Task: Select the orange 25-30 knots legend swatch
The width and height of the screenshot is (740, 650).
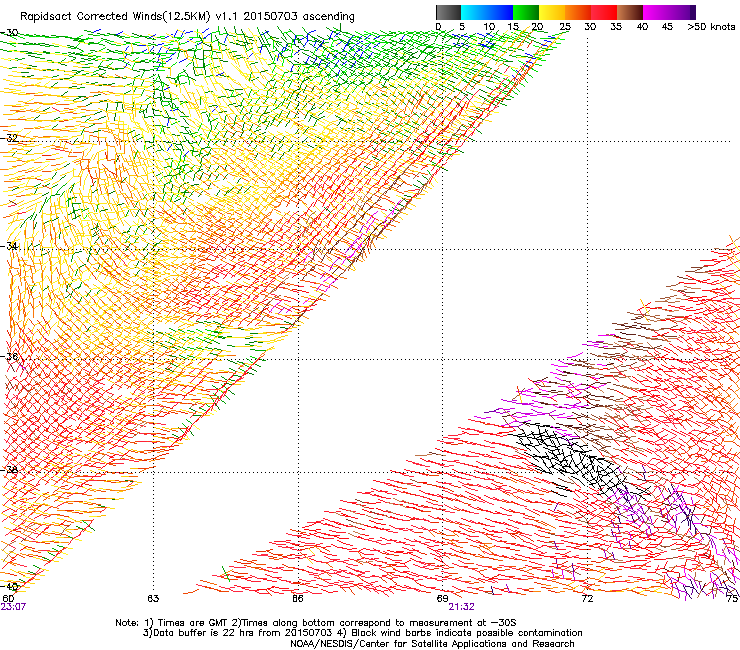Action: tap(578, 12)
